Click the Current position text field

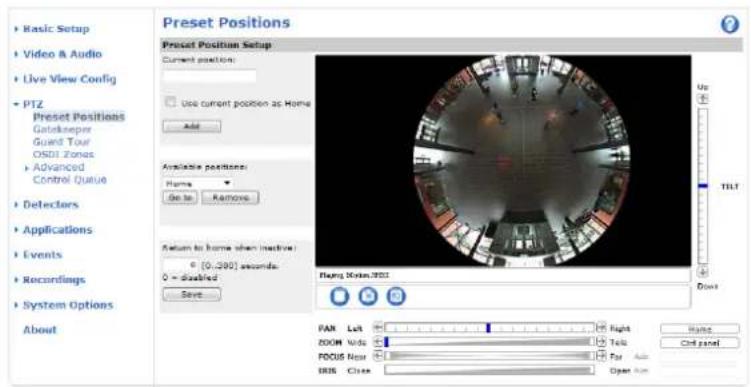pos(209,77)
